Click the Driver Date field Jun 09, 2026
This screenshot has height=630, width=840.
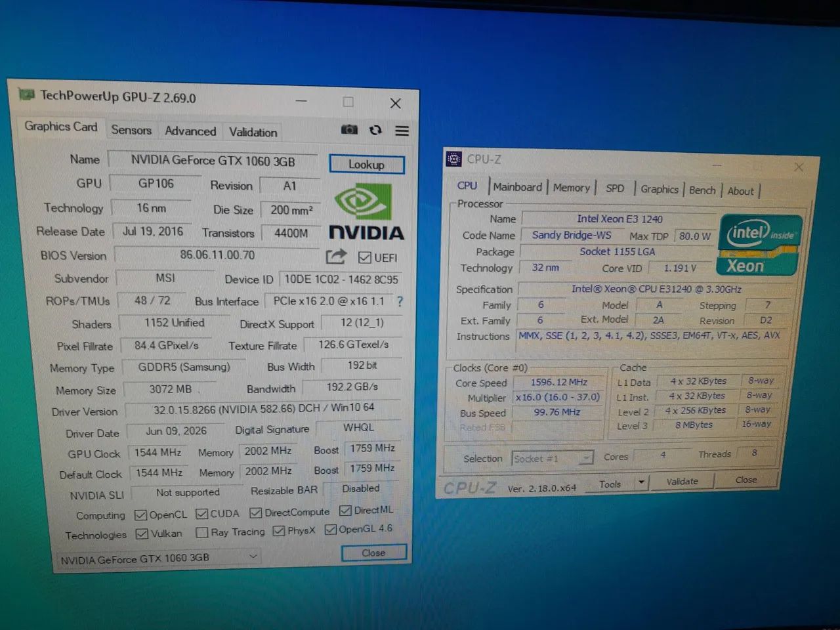(x=176, y=431)
